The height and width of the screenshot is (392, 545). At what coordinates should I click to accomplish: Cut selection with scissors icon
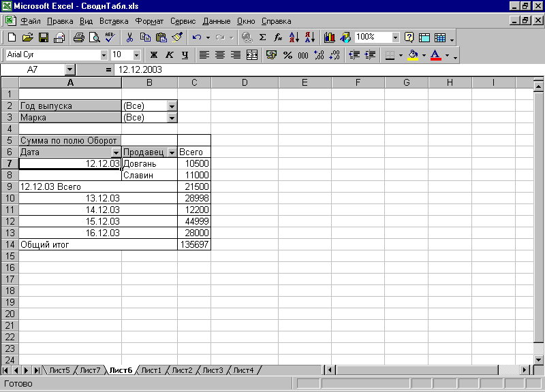point(129,37)
